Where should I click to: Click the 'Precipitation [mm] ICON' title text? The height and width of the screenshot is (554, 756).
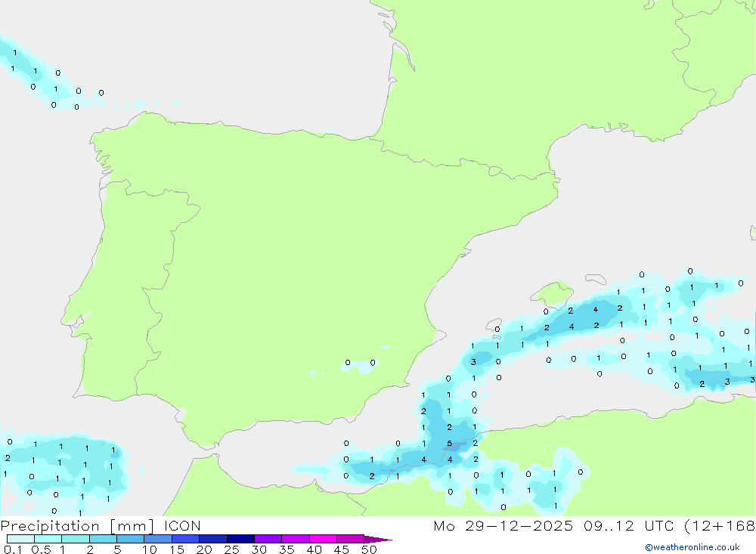[x=101, y=526]
